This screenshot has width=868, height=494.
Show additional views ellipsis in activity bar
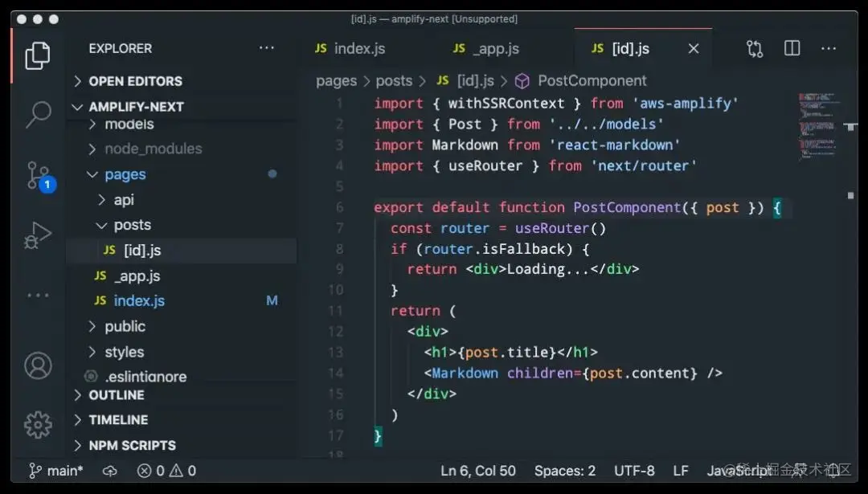38,296
